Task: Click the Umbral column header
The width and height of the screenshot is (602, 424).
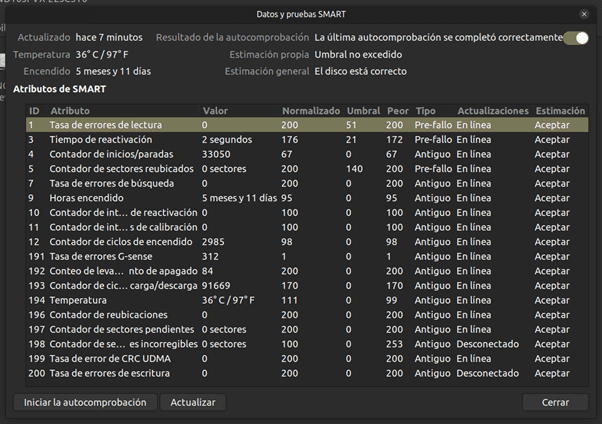Action: pyautogui.click(x=361, y=110)
